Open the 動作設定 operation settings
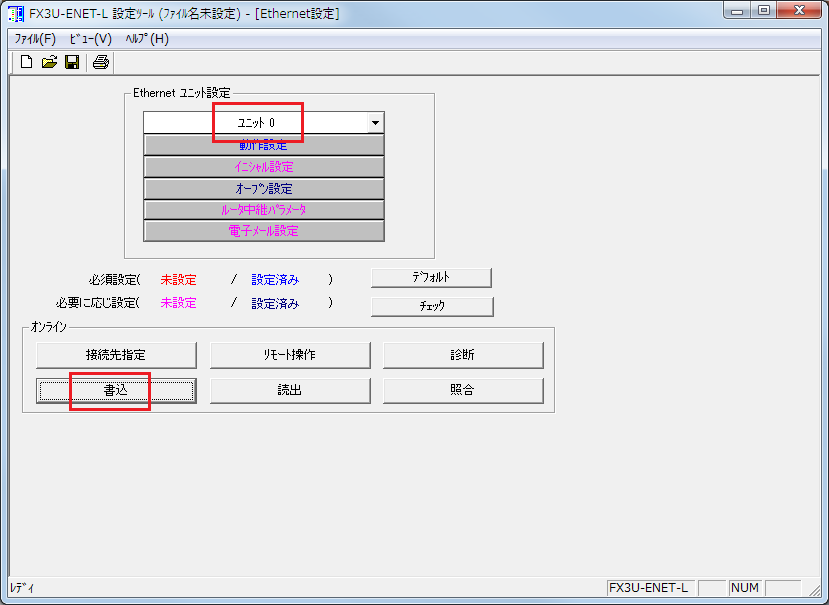 (264, 145)
